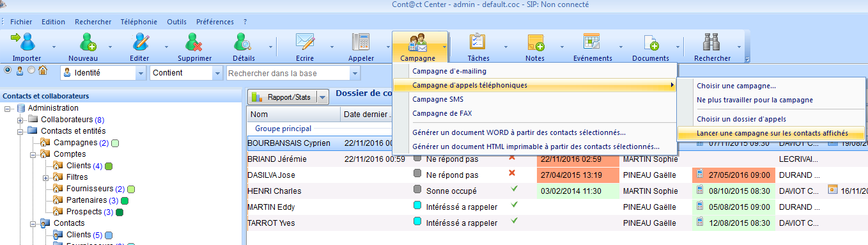Viewport: 868px width, 245px height.
Task: Click the Nom column header
Action: (x=294, y=115)
